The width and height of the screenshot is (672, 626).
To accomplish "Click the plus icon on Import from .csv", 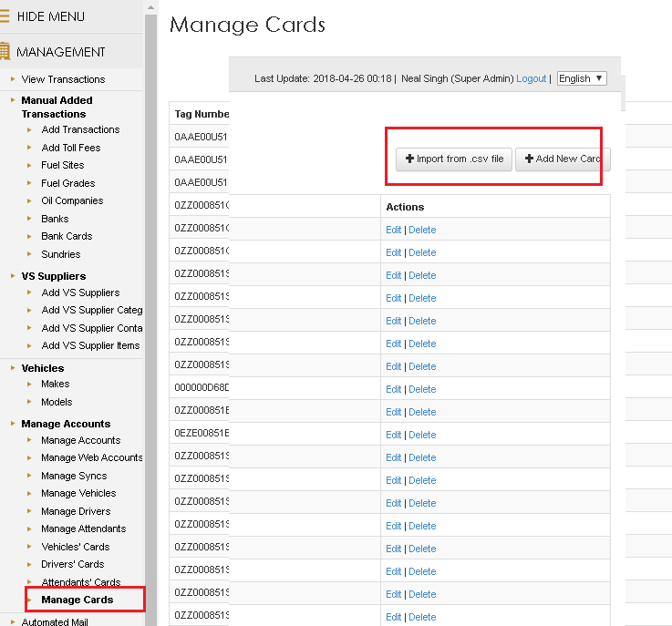I will click(x=409, y=159).
